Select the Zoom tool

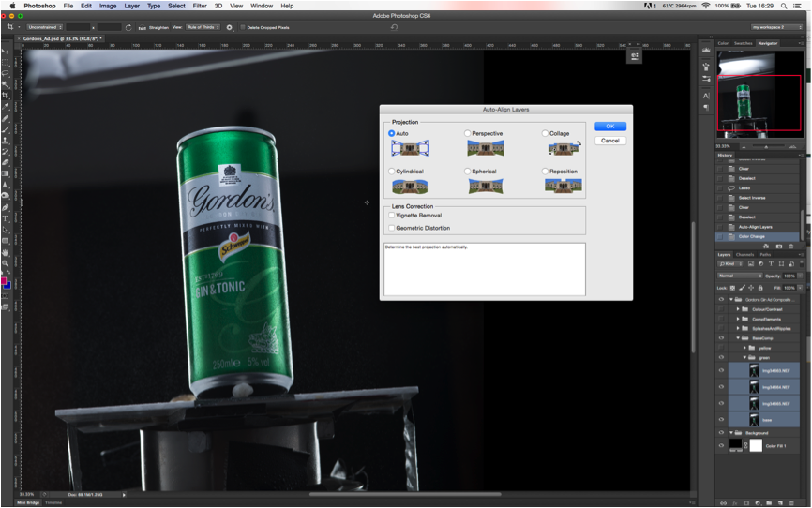pyautogui.click(x=6, y=263)
